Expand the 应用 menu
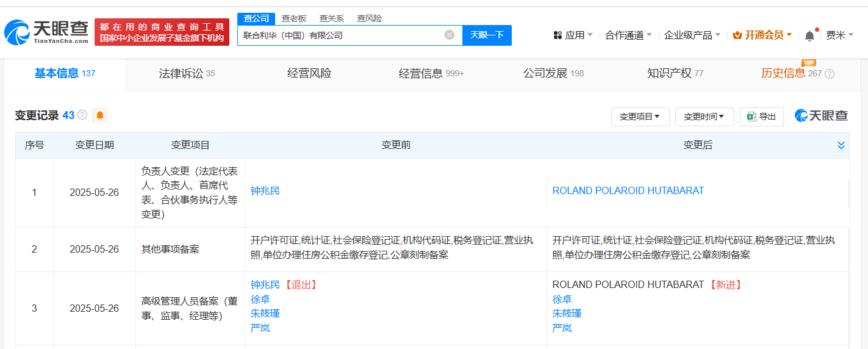868x349 pixels. [x=573, y=35]
